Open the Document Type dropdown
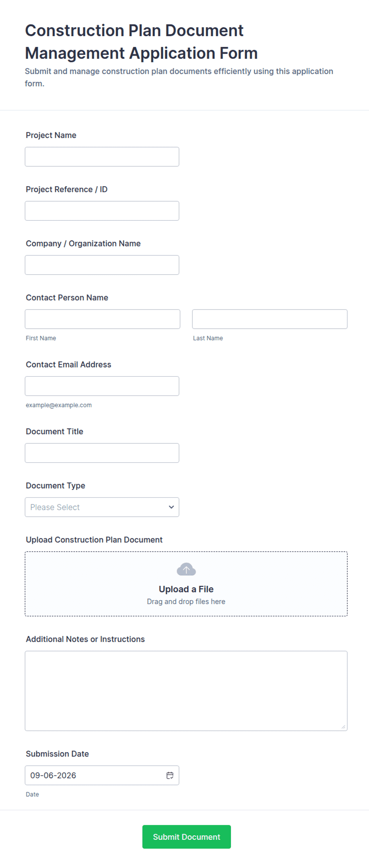This screenshot has width=369, height=868. [102, 507]
